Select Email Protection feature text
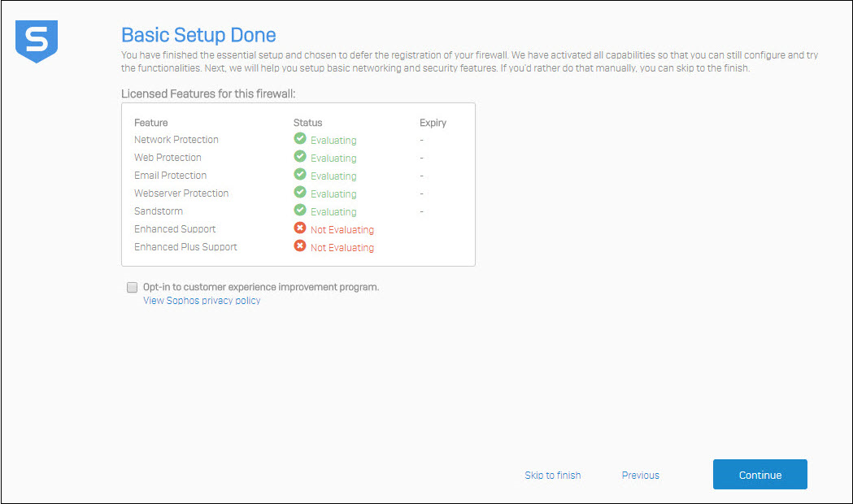Image resolution: width=853 pixels, height=504 pixels. 170,176
